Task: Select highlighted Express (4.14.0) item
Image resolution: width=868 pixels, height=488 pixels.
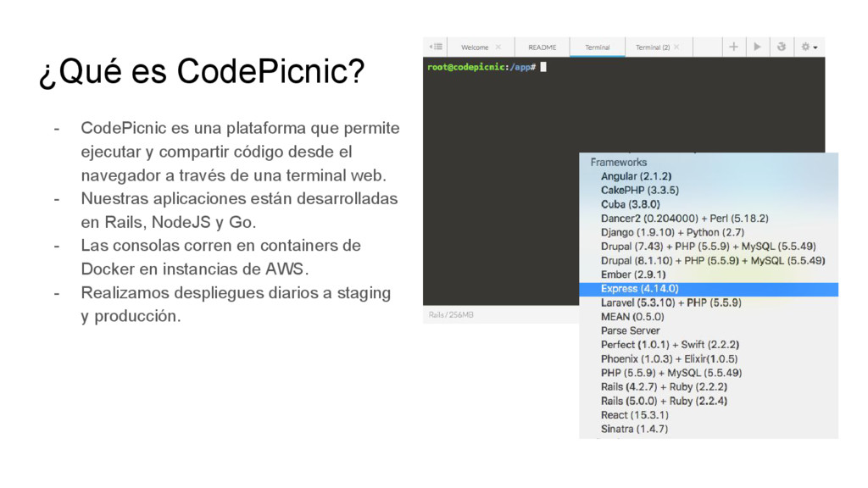Action: point(709,289)
